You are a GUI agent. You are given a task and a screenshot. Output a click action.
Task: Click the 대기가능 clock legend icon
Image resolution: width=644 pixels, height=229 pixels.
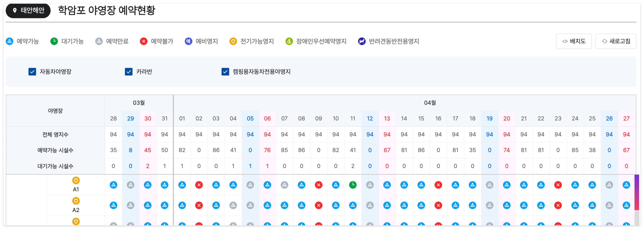[54, 41]
